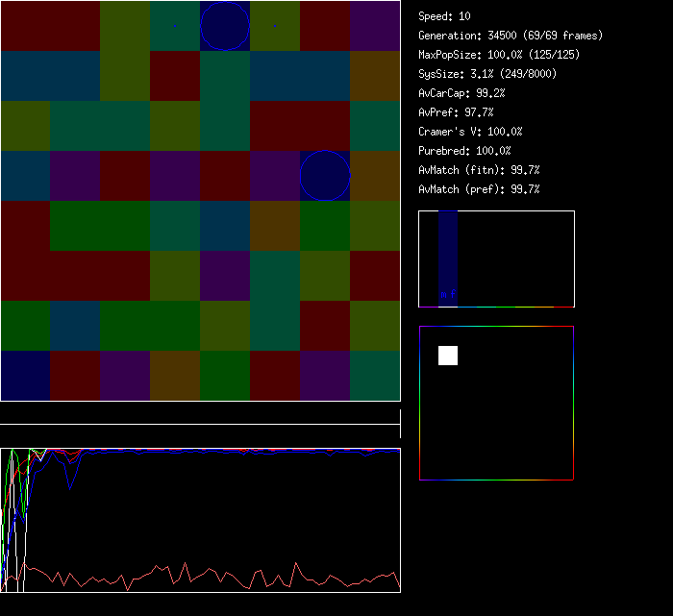Select the 'Cramer's V: 100.0%' line

click(470, 132)
